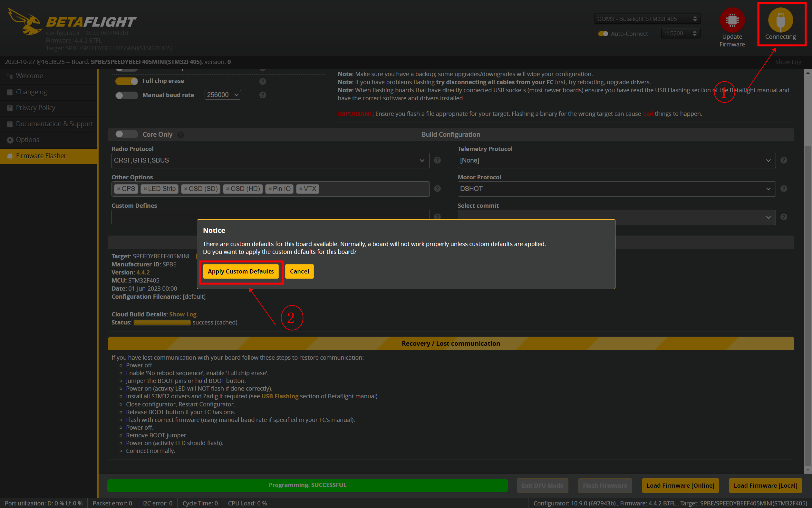Image resolution: width=812 pixels, height=508 pixels.
Task: Click the Options gear icon
Action: pyautogui.click(x=10, y=140)
